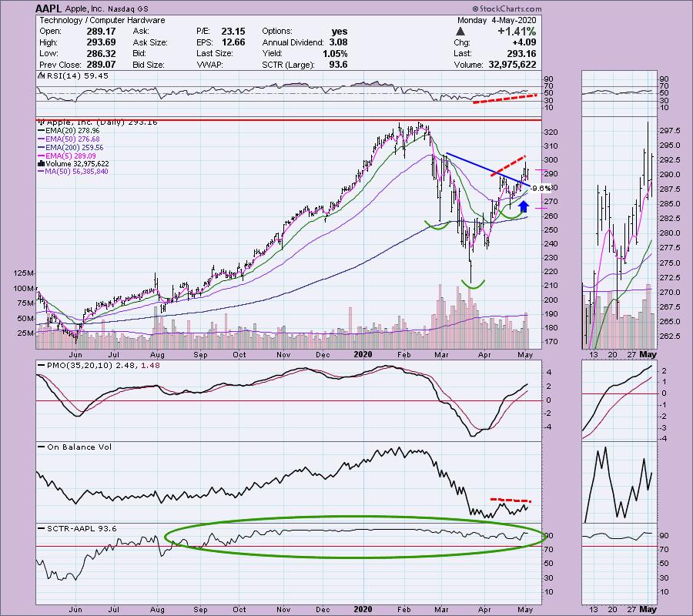Viewport: 693px width, 616px height.
Task: Click 'Technology / Computer Hardware' sector label
Action: 102,20
